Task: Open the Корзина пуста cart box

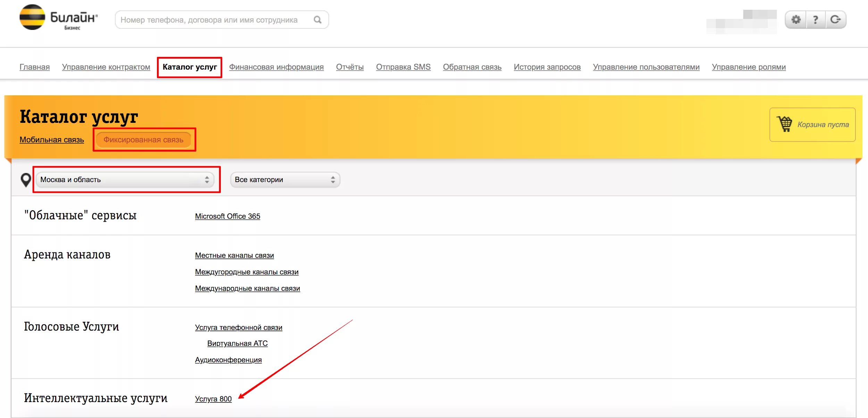Action: tap(812, 125)
